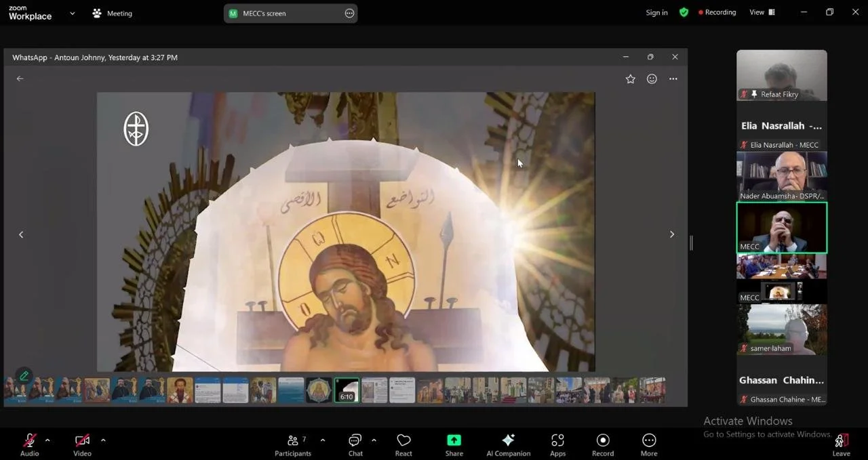Viewport: 868px width, 460px height.
Task: Select the Refaat Fikry participant tile
Action: 782,75
